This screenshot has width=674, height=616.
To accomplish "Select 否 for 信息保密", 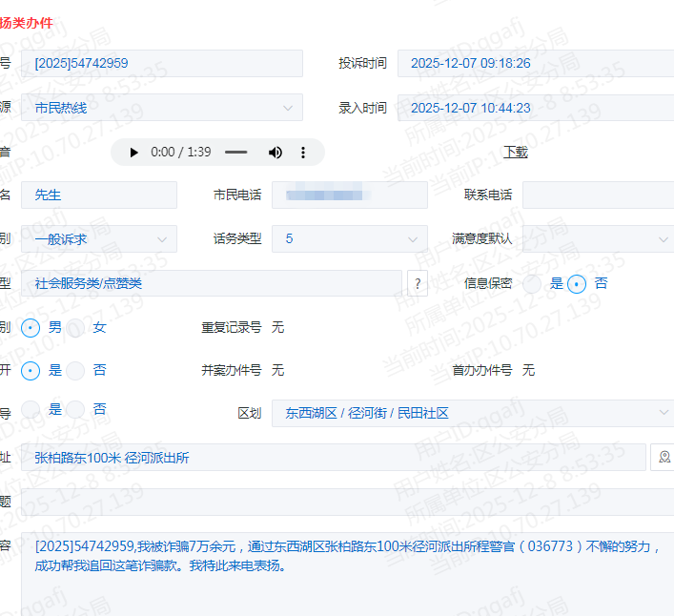I will click(576, 283).
